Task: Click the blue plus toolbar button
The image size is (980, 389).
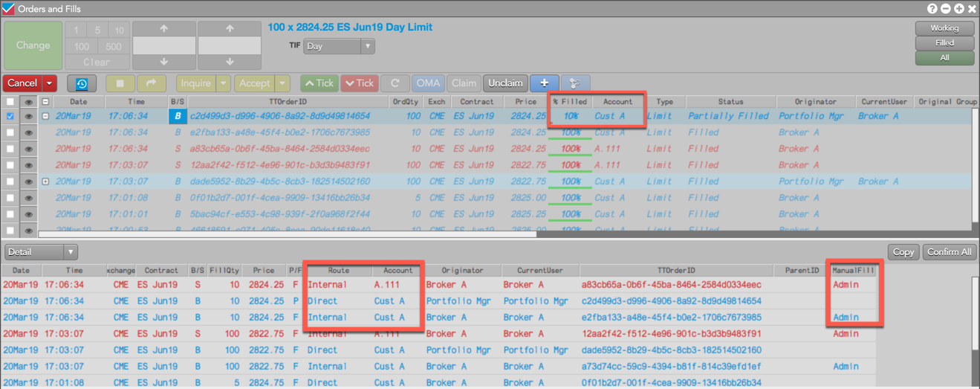Action: [545, 83]
